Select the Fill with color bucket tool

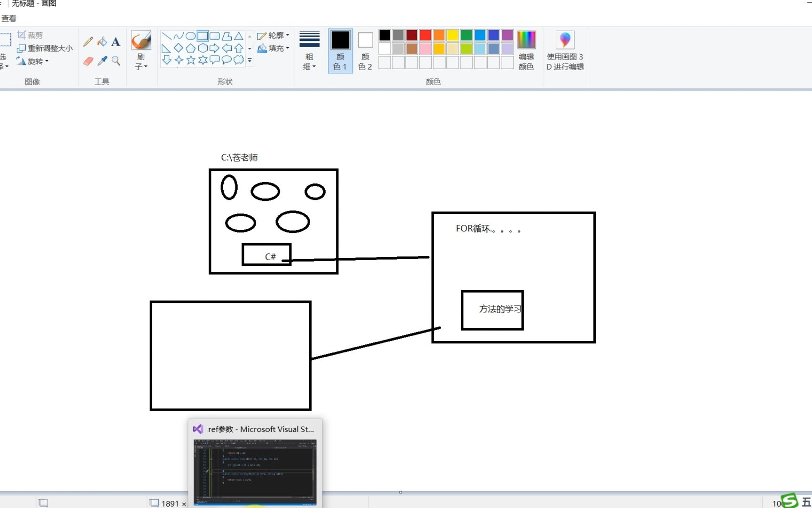coord(102,41)
